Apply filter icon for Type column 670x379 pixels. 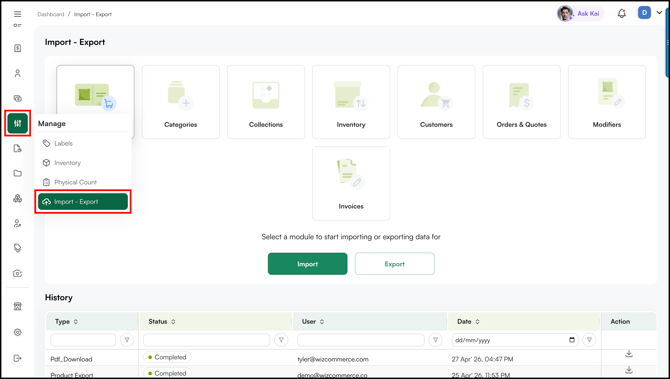click(x=127, y=340)
